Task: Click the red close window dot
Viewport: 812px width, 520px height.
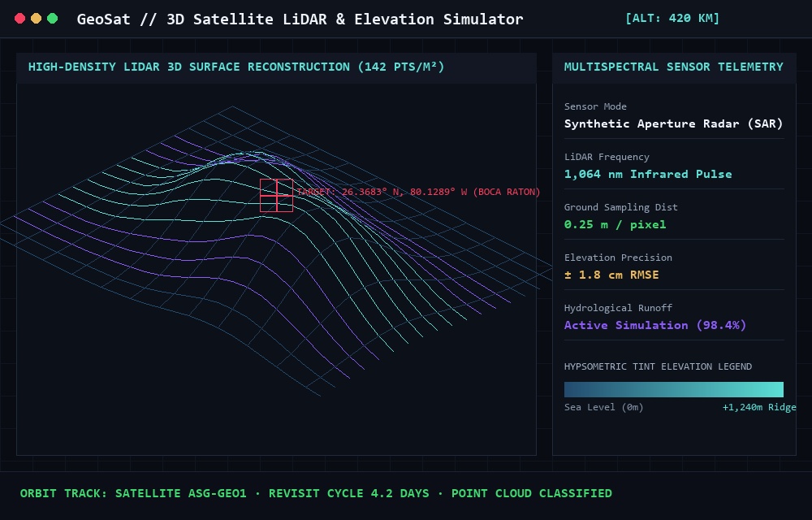Action: pyautogui.click(x=19, y=19)
